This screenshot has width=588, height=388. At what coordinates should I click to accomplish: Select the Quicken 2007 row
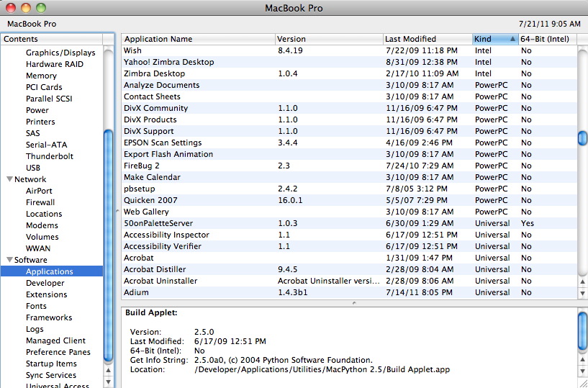[349, 200]
